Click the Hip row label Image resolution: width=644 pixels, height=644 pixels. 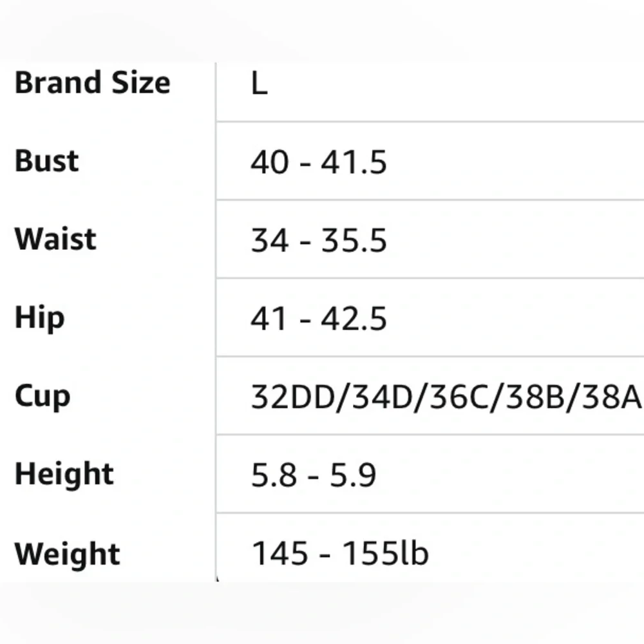point(39,318)
